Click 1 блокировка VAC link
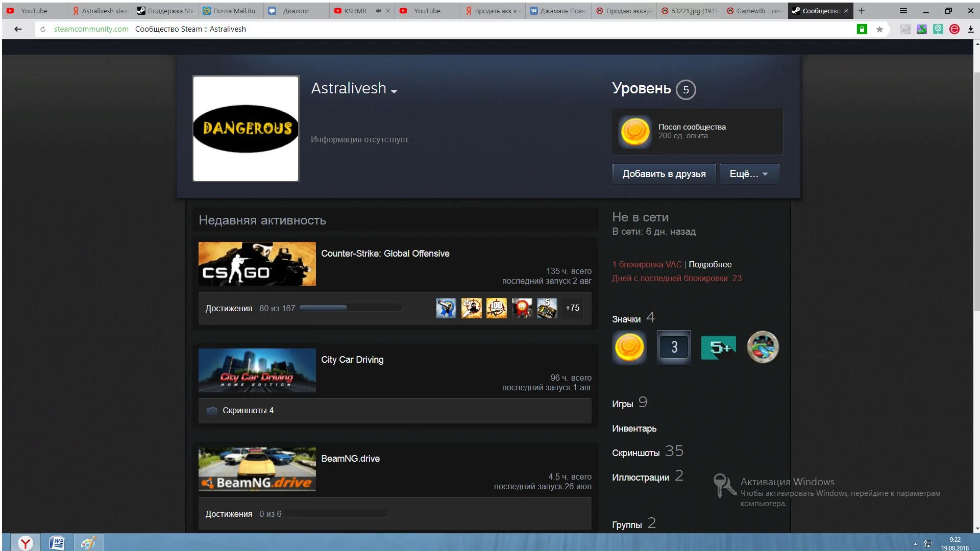 647,264
